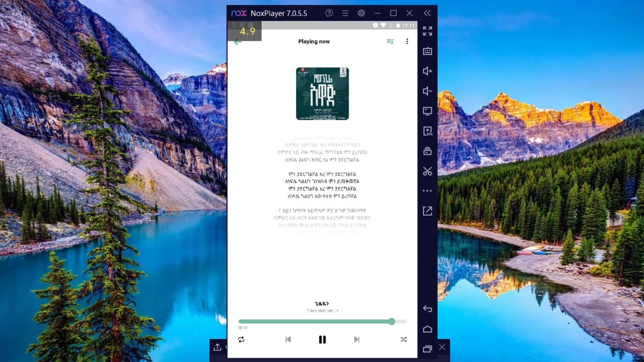The width and height of the screenshot is (644, 362).
Task: Go back to the previous track
Action: pos(288,339)
